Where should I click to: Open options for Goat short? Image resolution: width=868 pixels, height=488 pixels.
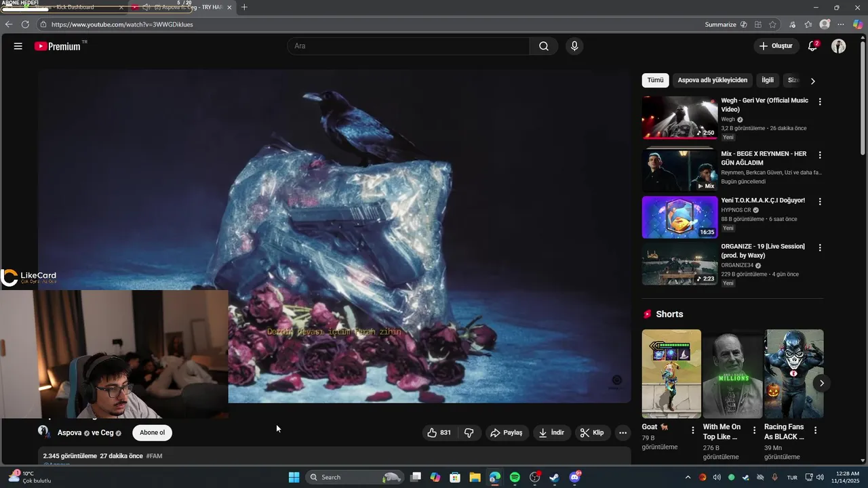point(692,430)
